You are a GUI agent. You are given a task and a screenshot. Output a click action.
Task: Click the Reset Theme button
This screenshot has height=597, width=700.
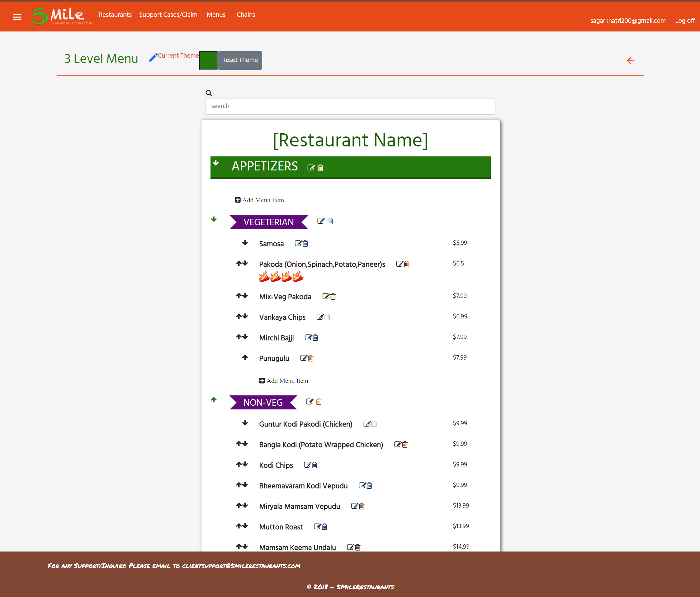click(x=239, y=59)
